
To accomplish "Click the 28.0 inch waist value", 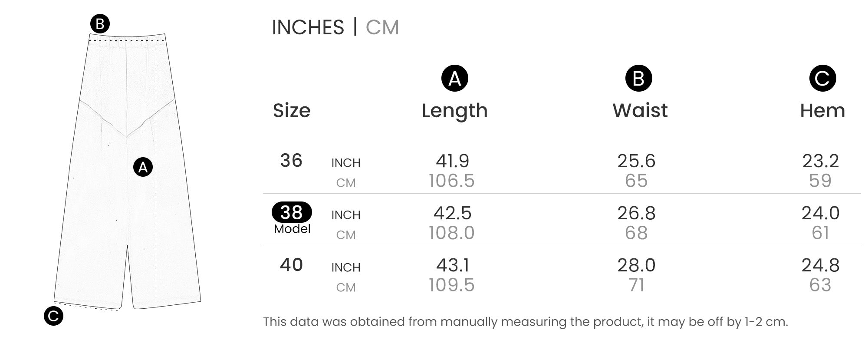I will [x=636, y=265].
